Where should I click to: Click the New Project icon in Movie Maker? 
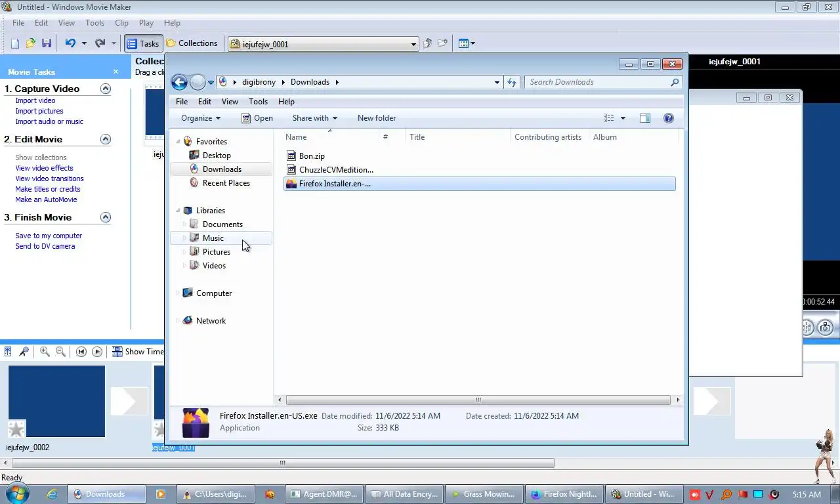click(x=14, y=43)
